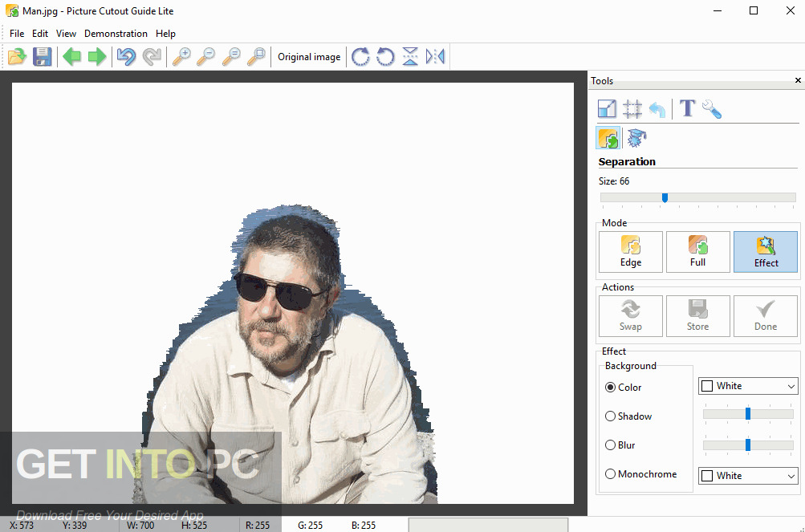Click the Store action button

click(x=697, y=316)
